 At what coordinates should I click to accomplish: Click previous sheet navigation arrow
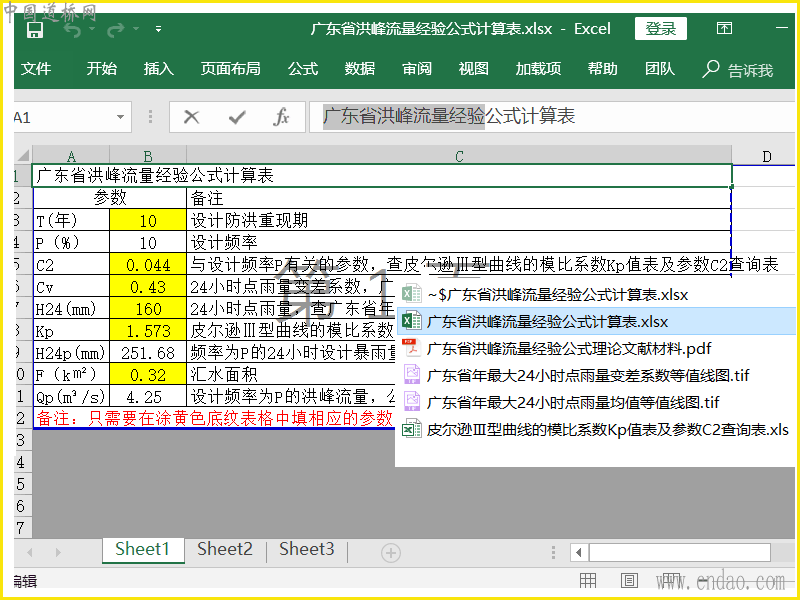tap(30, 552)
